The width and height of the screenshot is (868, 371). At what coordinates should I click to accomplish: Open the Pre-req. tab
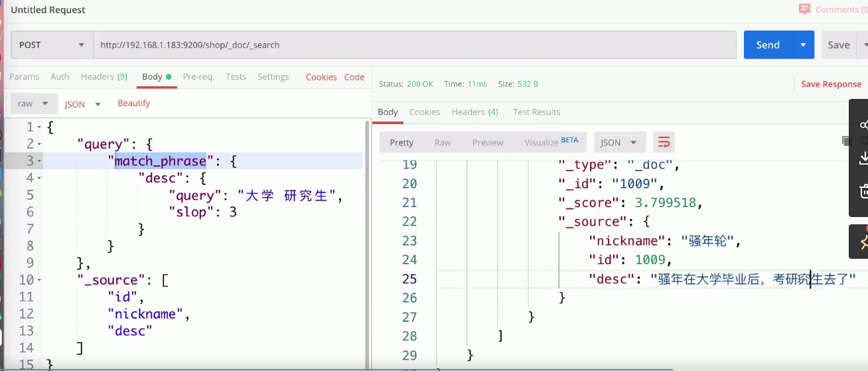[198, 76]
